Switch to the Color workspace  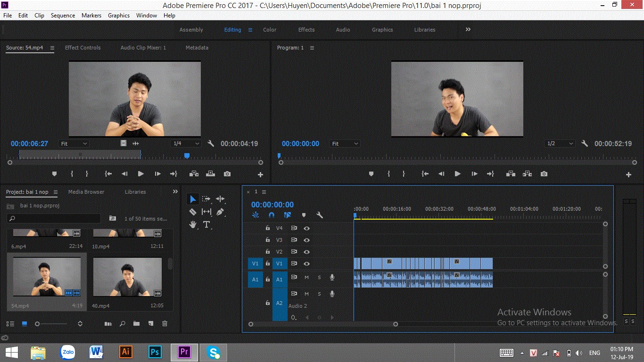pyautogui.click(x=270, y=30)
